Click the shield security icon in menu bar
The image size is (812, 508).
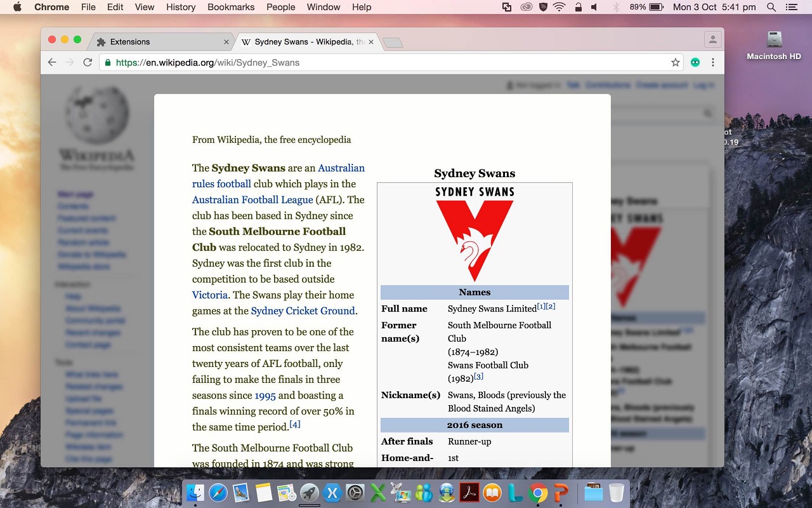[x=543, y=7]
